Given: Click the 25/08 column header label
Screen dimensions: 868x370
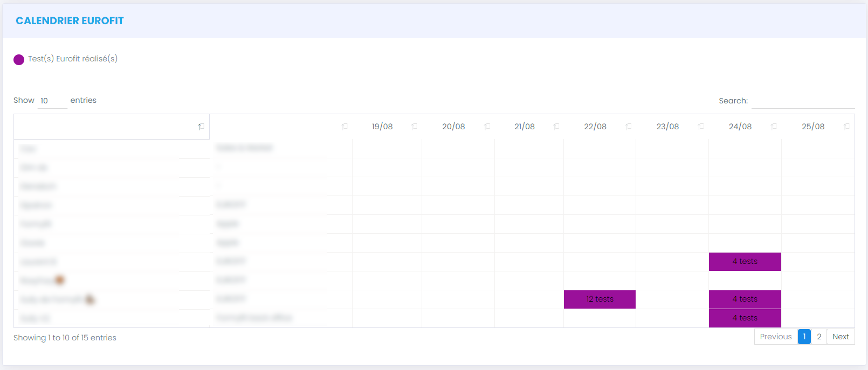Looking at the screenshot, I should [813, 127].
